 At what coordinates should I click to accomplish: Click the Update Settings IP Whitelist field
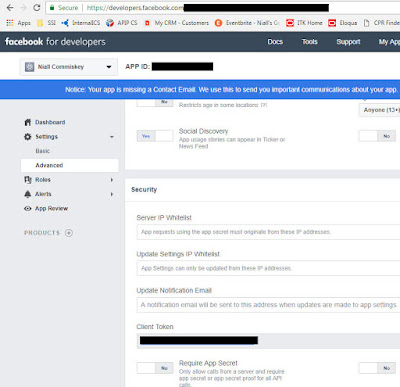(268, 268)
